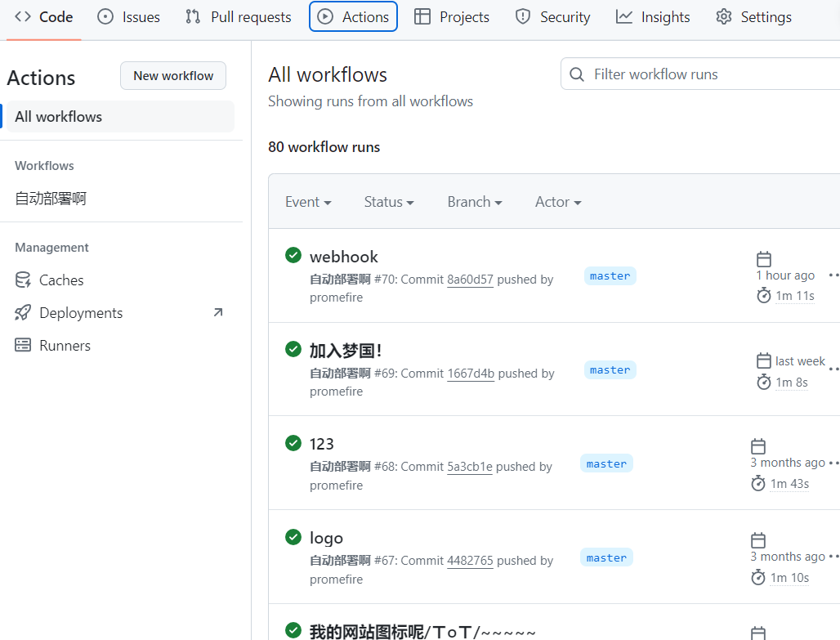The width and height of the screenshot is (840, 640).
Task: Click the master branch label on 加入梦国! run
Action: click(610, 369)
